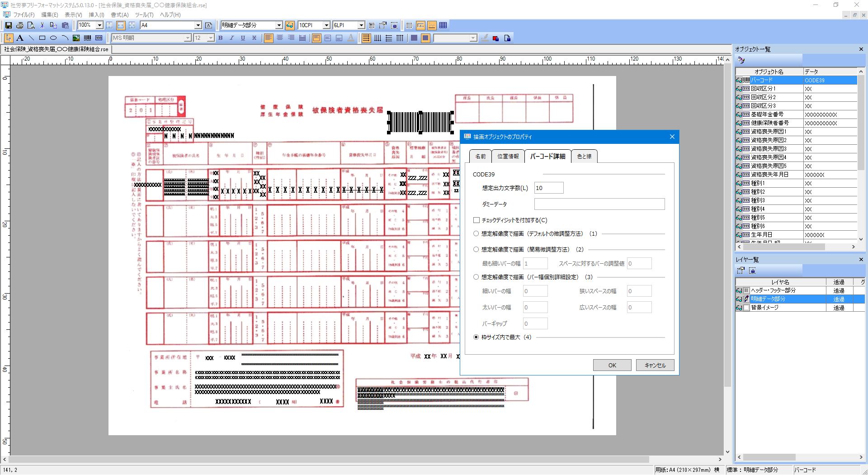
Task: Open the 挿入(I) menu
Action: click(96, 14)
